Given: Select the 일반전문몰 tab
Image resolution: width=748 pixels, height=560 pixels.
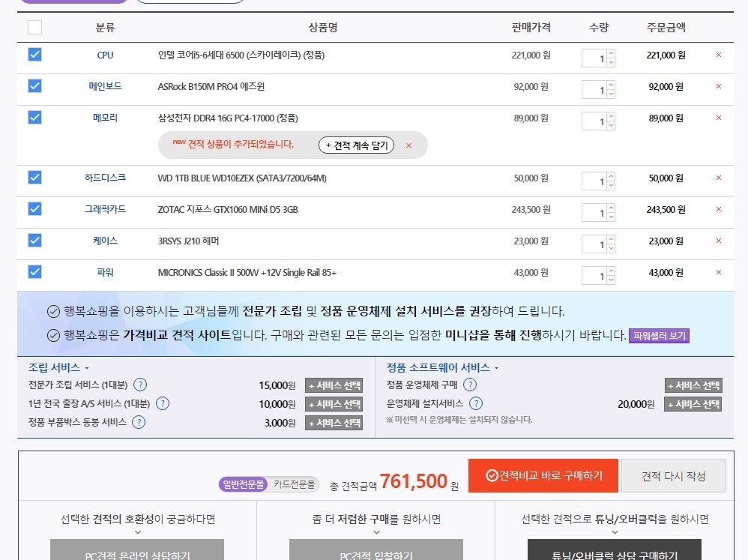Looking at the screenshot, I should (x=243, y=484).
